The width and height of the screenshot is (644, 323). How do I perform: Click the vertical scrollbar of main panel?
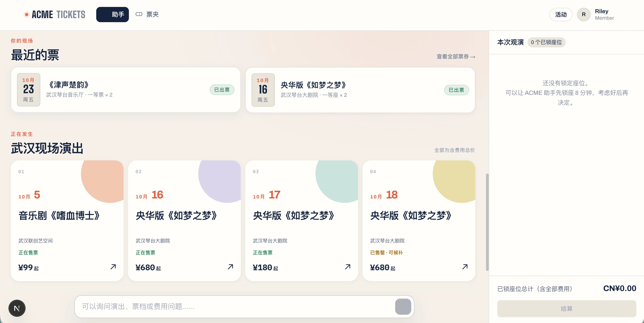tap(487, 222)
